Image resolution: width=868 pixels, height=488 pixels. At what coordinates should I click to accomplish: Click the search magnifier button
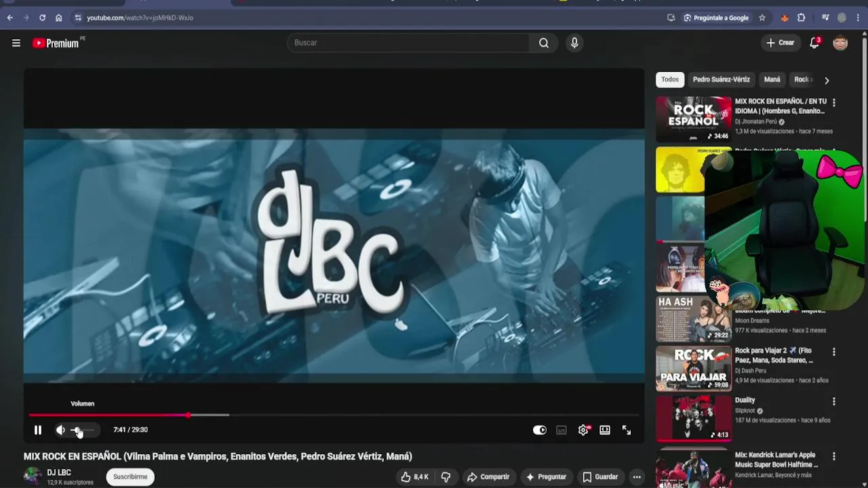tap(544, 43)
